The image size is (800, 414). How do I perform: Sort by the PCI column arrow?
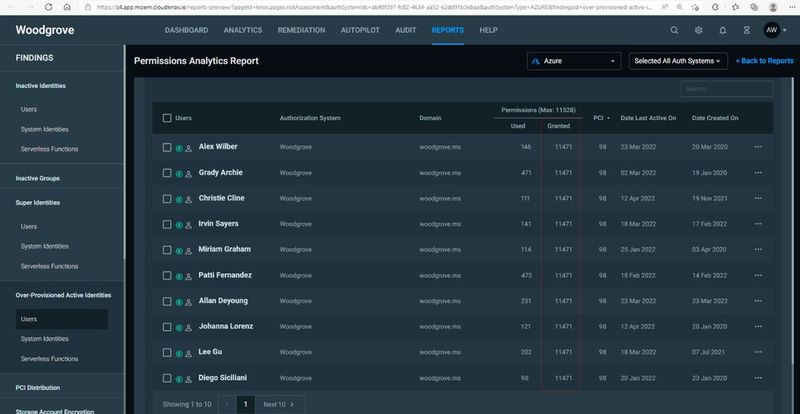point(609,118)
